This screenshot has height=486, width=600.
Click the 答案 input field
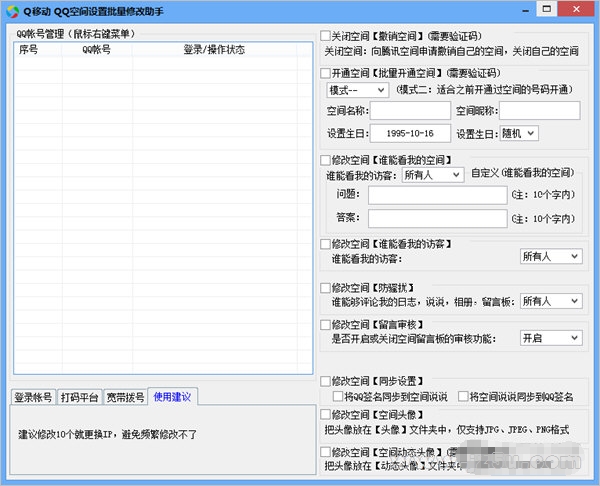[x=438, y=219]
